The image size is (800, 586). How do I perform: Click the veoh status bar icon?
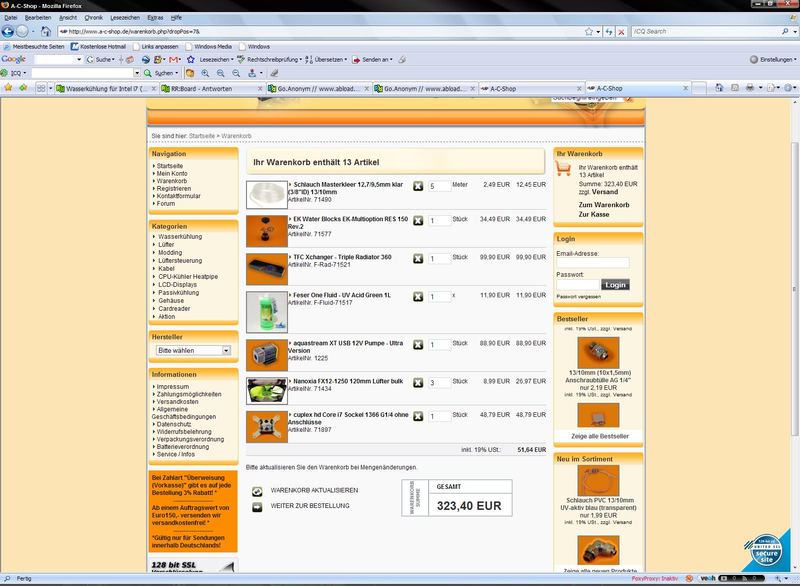coord(707,578)
